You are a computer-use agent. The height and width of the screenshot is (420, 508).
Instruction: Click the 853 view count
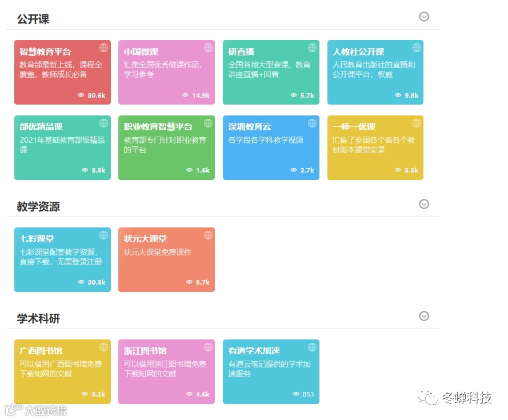(x=308, y=394)
